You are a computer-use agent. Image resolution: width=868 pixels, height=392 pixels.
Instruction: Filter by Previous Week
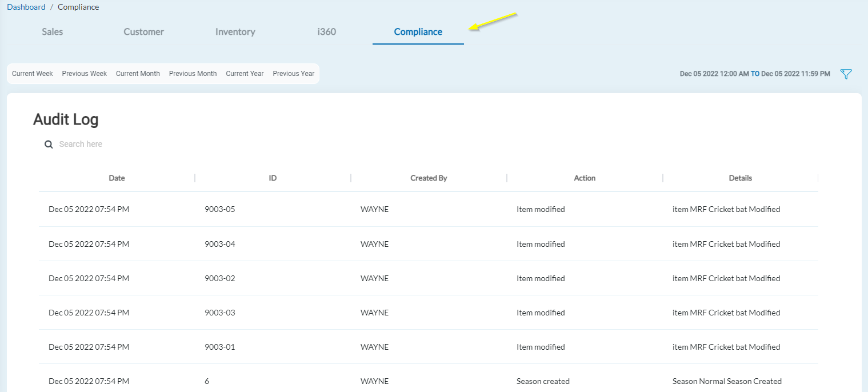point(85,74)
